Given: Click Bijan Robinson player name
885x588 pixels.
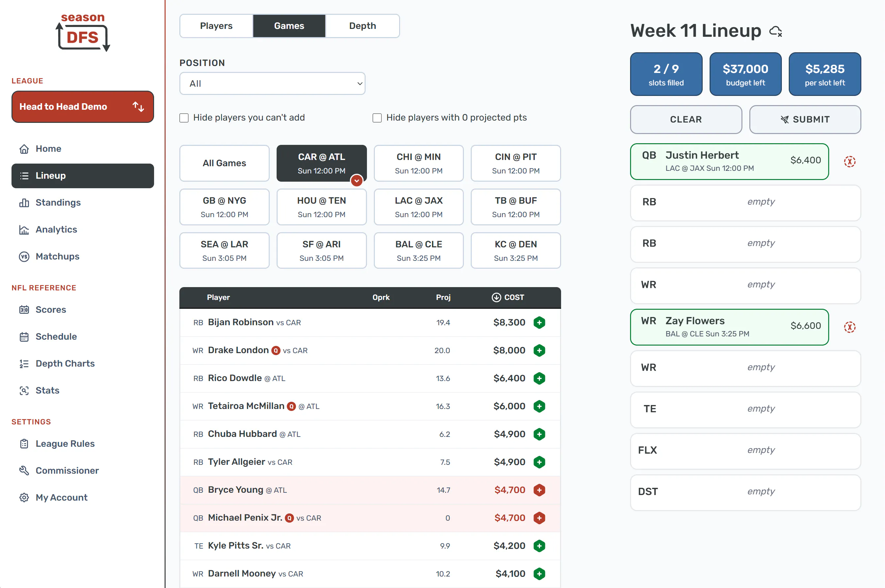Looking at the screenshot, I should [241, 323].
